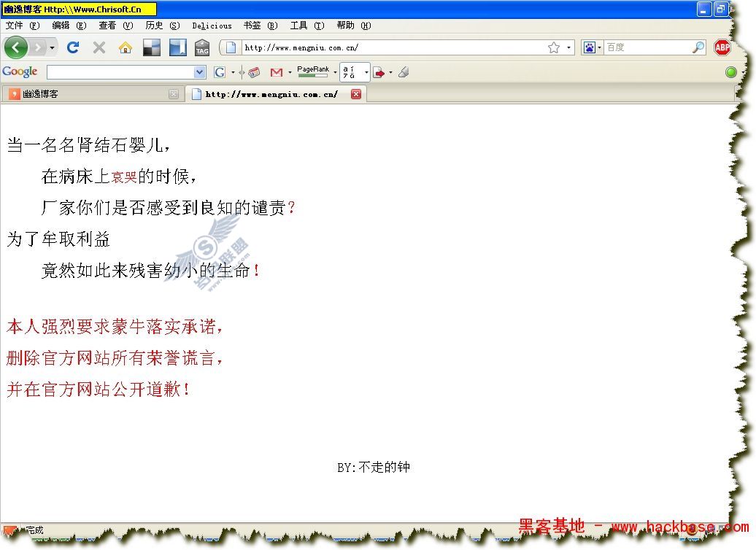The width and height of the screenshot is (756, 550).
Task: Click the grey Forward arrow button
Action: (x=38, y=47)
